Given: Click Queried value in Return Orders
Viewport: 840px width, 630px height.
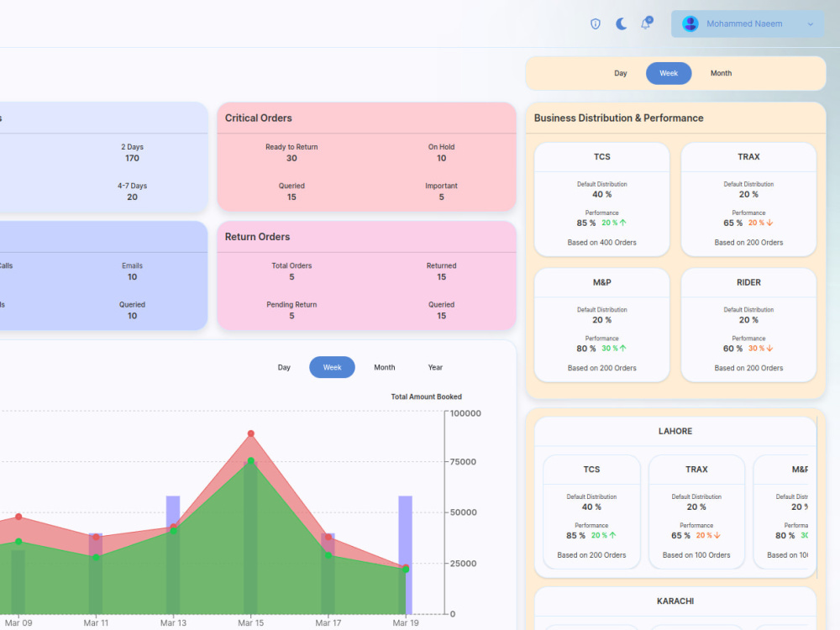Looking at the screenshot, I should 442,316.
